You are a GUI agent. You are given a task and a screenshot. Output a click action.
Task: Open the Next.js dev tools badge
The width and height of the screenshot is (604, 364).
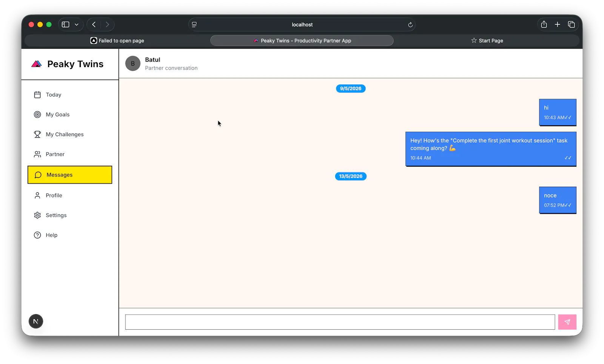(36, 321)
